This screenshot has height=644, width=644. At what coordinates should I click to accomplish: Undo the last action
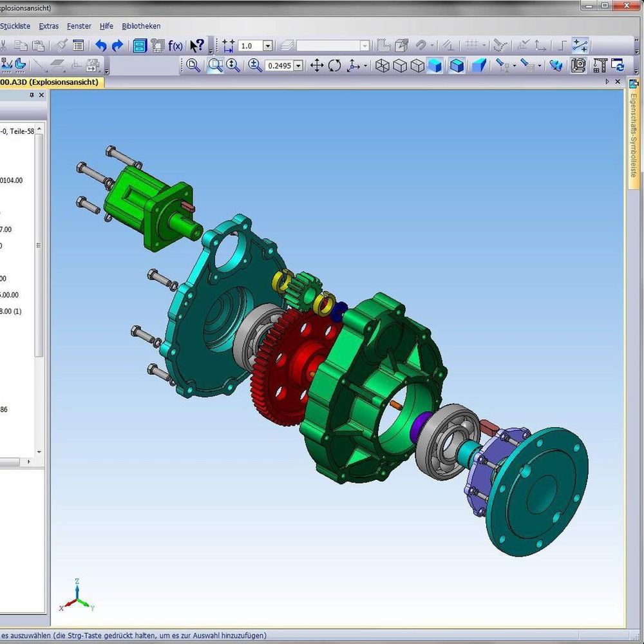tap(102, 45)
